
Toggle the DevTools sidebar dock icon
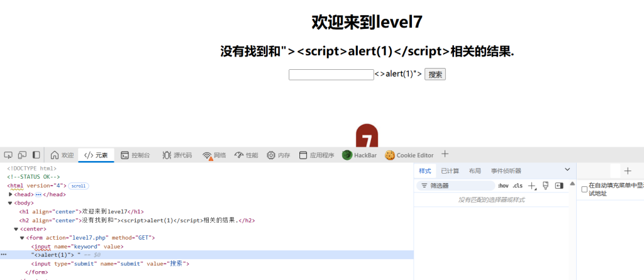[36, 155]
